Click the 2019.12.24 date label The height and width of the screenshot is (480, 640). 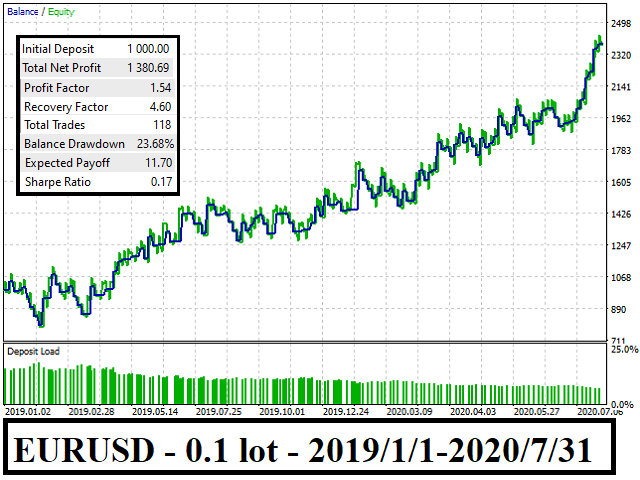click(x=346, y=411)
